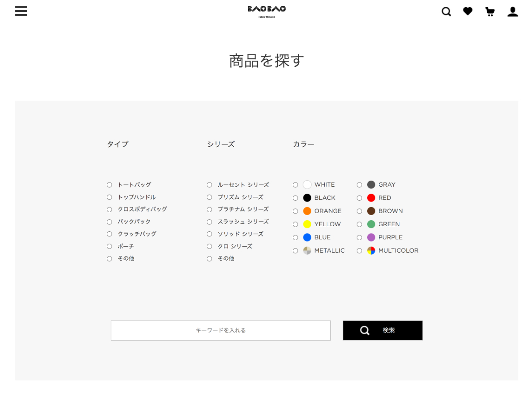Open the wishlist heart icon
This screenshot has height=398, width=532.
coord(468,11)
